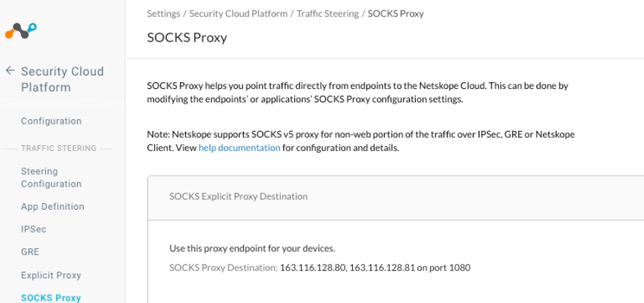This screenshot has width=644, height=303.
Task: Click the Settings breadcrumb link
Action: [x=163, y=14]
